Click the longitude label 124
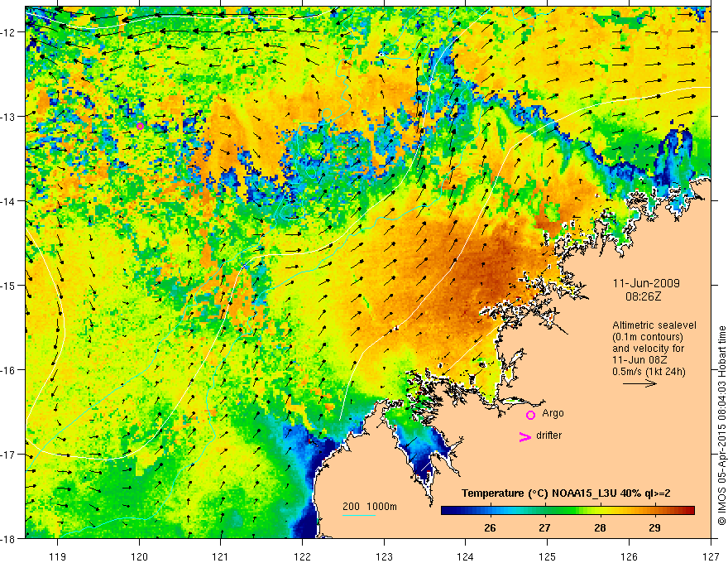 pos(466,556)
